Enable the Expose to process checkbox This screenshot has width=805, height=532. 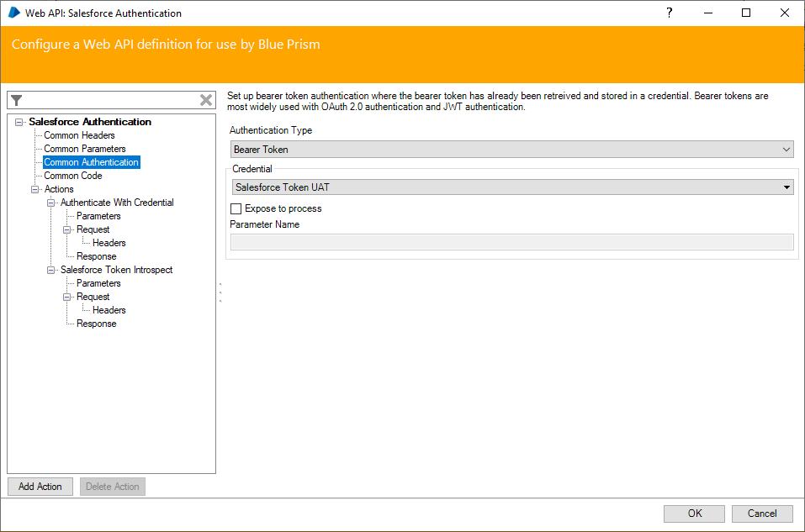coord(236,208)
